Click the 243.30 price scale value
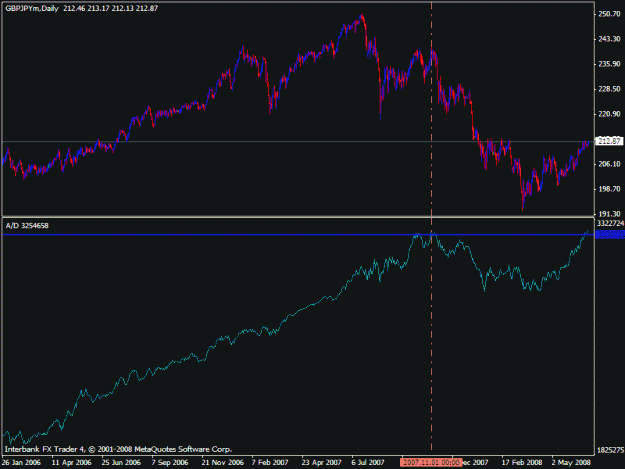This screenshot has height=469, width=625. point(609,39)
